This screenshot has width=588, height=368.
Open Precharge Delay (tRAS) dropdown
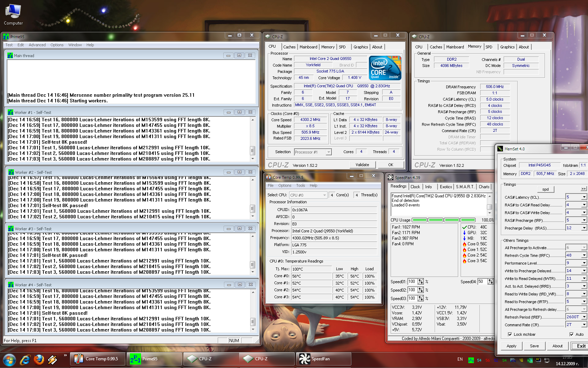tap(584, 228)
